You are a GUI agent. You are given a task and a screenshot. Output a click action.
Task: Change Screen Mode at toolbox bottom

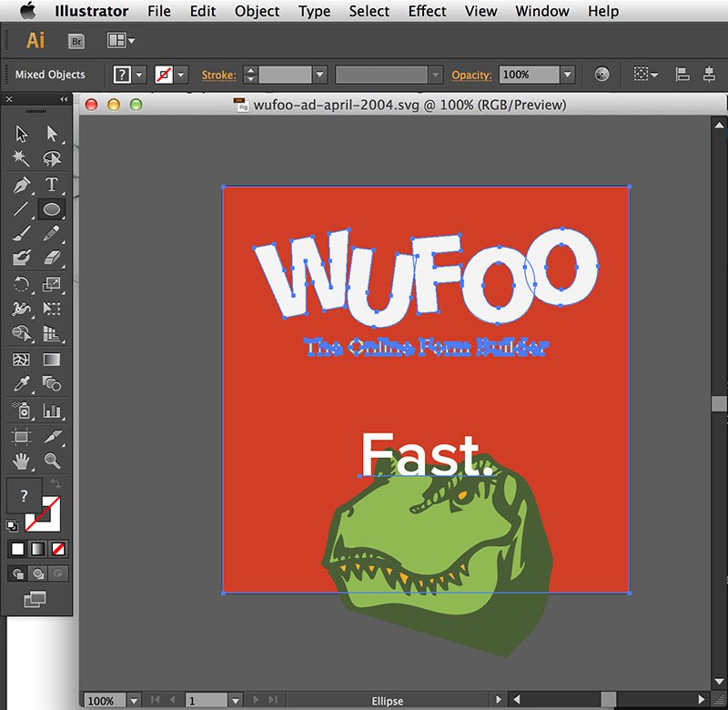tap(35, 599)
